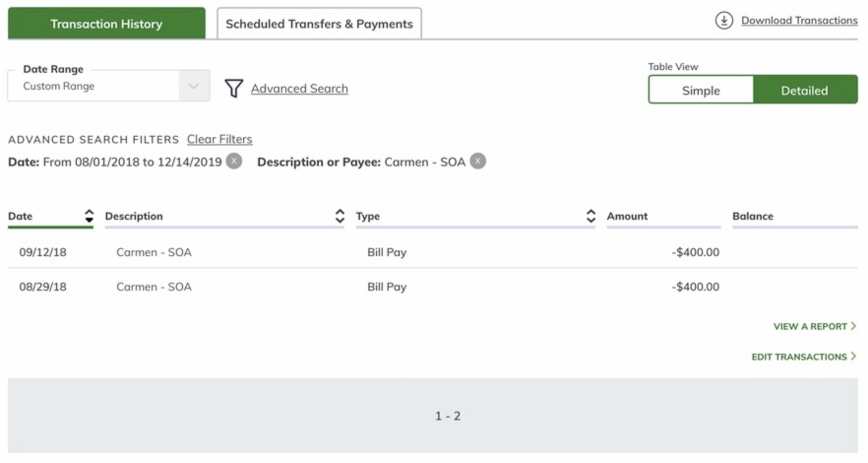This screenshot has width=868, height=463.
Task: Open Scheduled Transfers & Payments tab
Action: point(319,24)
